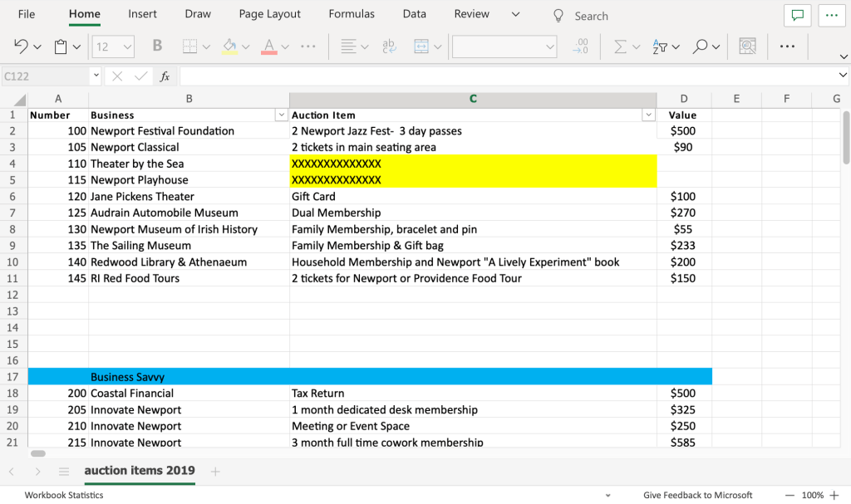Screen dimensions: 851x504
Task: Open the Comments speech bubble icon
Action: click(x=798, y=16)
